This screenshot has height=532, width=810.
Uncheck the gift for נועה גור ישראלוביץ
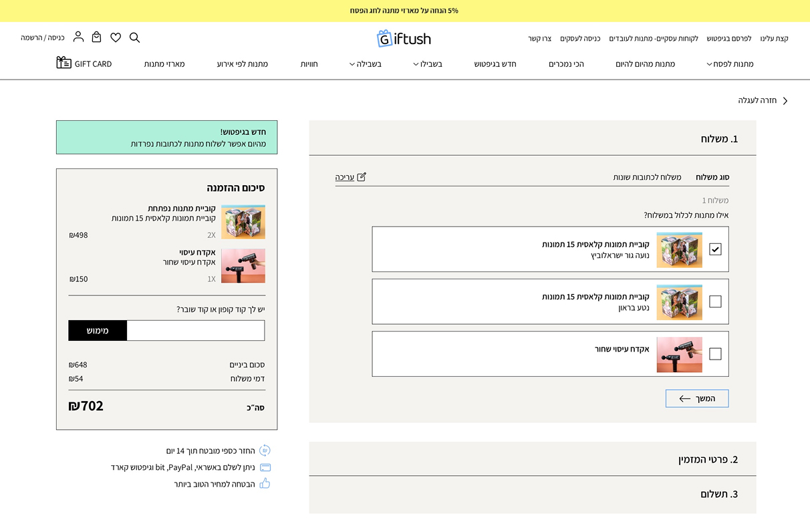pyautogui.click(x=715, y=249)
